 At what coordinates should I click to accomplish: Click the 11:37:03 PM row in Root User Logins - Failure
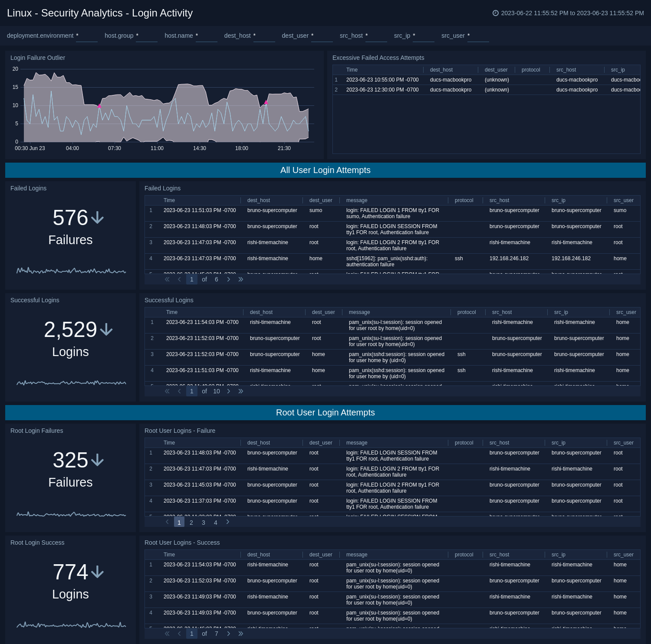click(393, 504)
